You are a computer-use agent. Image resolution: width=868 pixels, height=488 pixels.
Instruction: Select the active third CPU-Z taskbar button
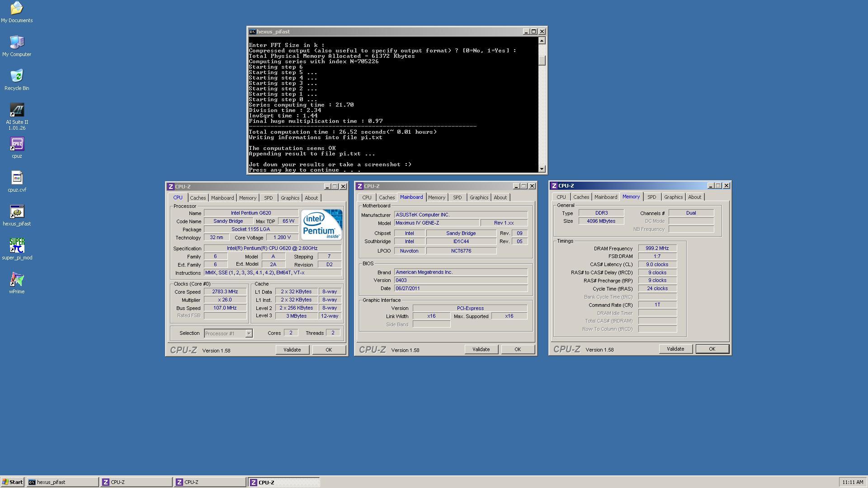(x=283, y=482)
